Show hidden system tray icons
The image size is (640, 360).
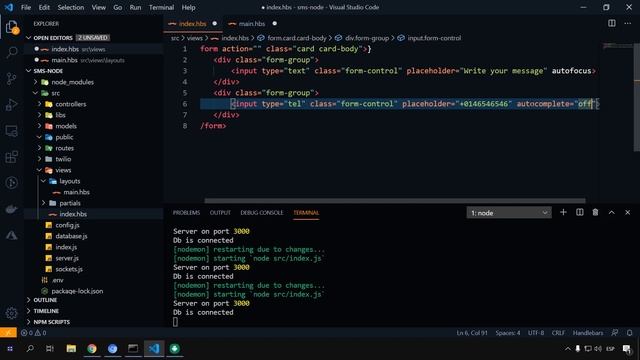click(x=567, y=349)
